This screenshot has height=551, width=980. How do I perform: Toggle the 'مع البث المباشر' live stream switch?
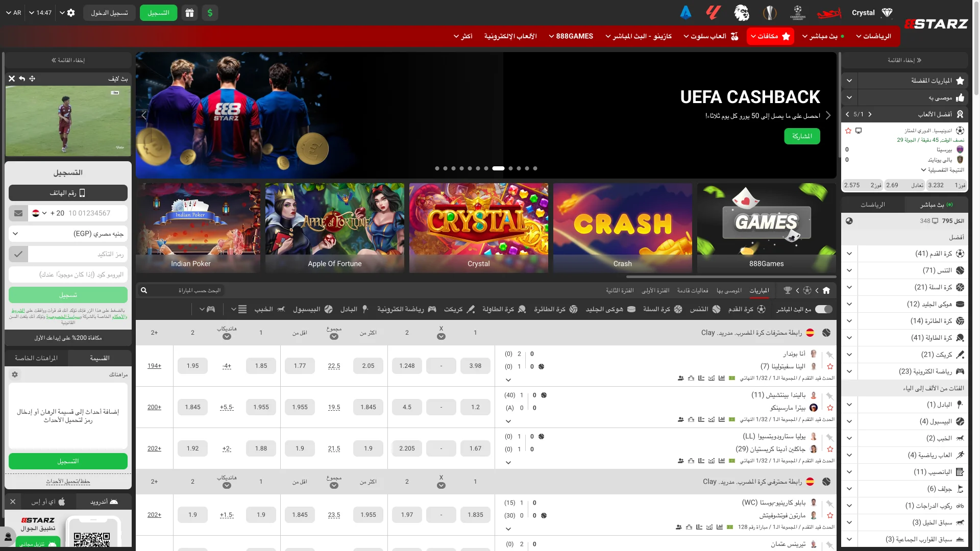click(824, 309)
